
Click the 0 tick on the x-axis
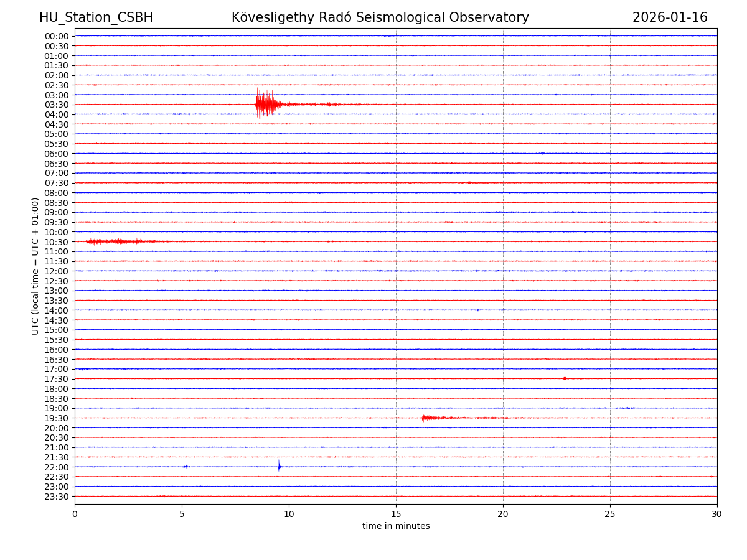point(75,514)
